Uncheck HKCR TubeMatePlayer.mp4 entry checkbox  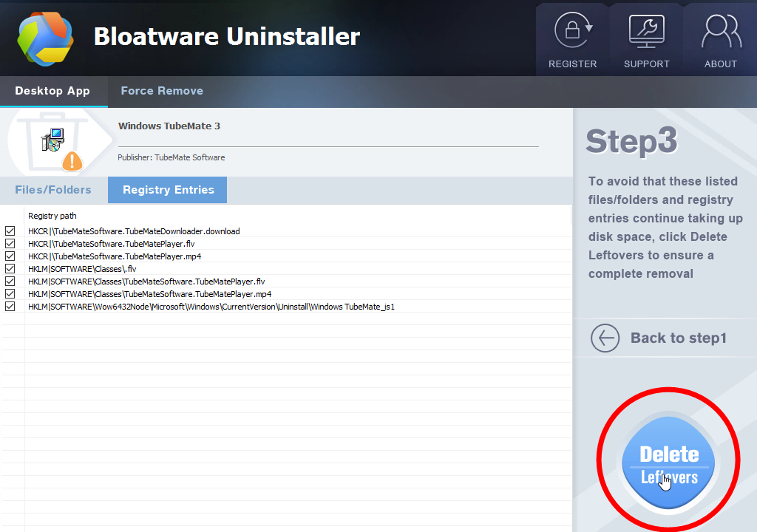[10, 256]
